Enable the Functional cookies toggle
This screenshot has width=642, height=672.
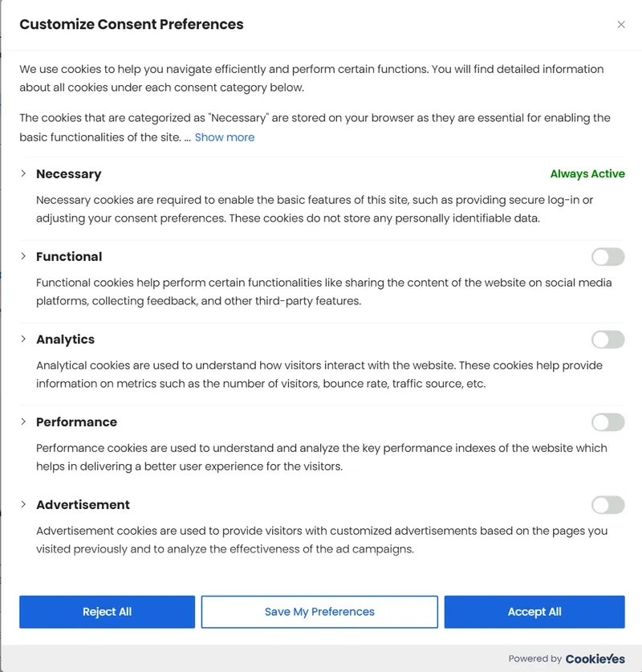pyautogui.click(x=607, y=256)
